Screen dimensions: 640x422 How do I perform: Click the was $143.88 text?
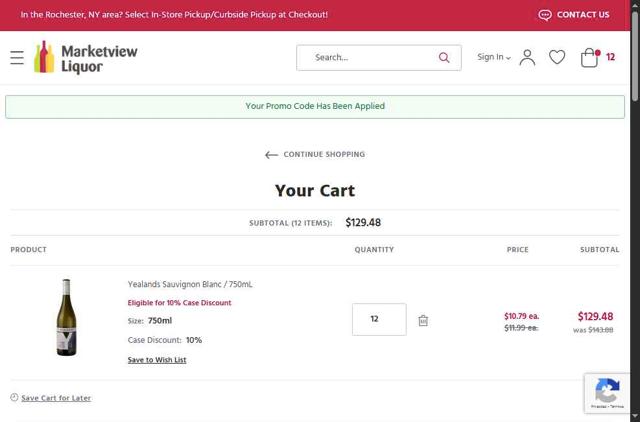coord(593,330)
